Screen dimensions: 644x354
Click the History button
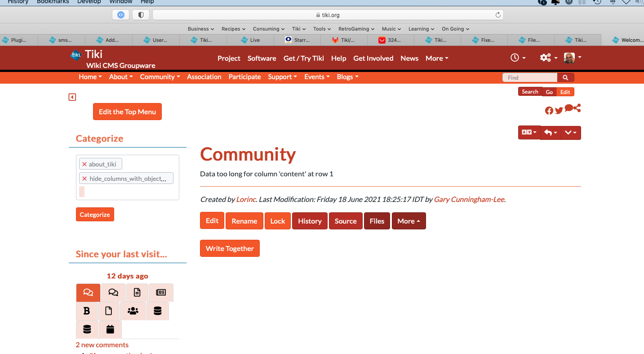point(310,221)
